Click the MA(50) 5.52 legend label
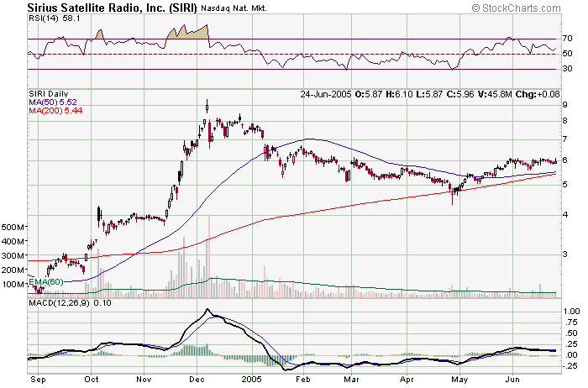This screenshot has width=588, height=388. point(53,102)
